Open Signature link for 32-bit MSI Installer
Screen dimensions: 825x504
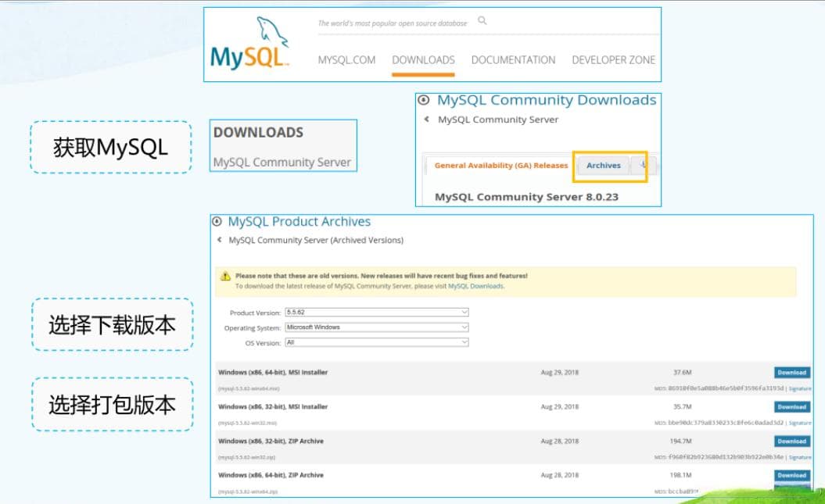pos(800,423)
